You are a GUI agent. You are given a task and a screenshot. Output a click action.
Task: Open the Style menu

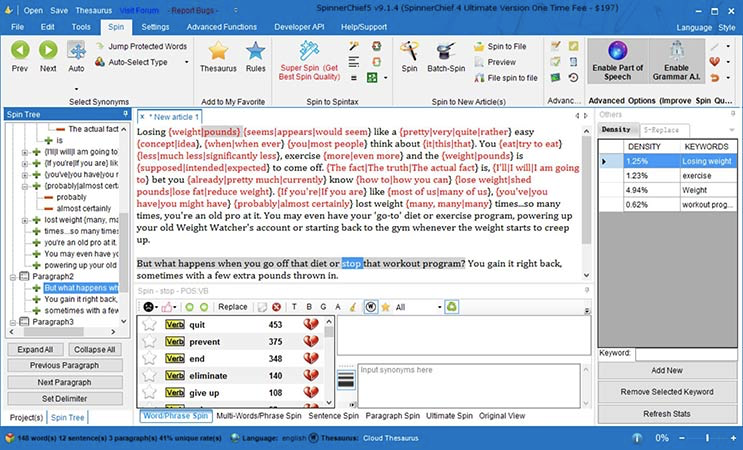click(726, 27)
